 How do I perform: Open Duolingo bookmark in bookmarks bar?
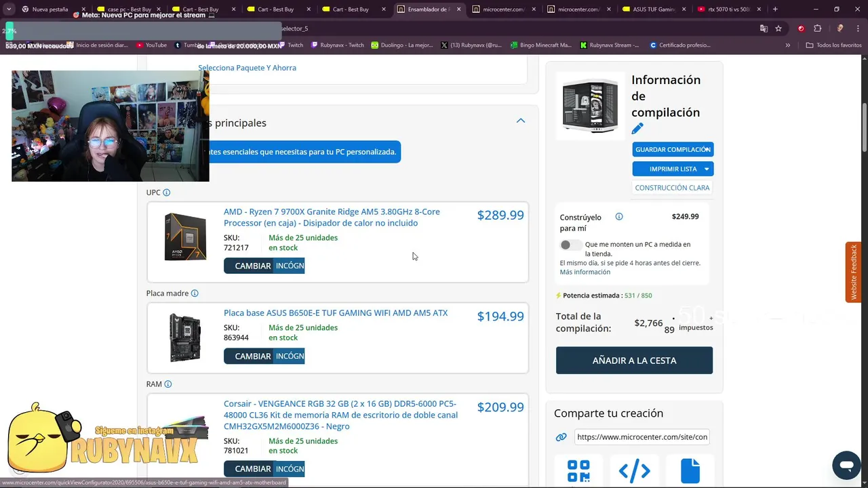(402, 45)
